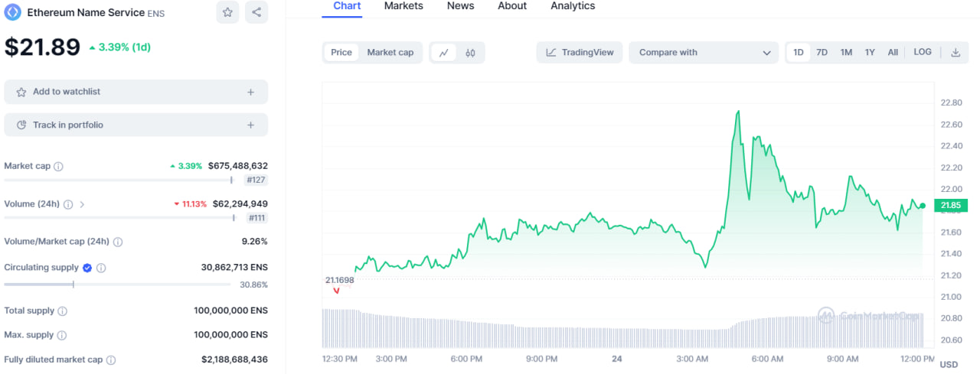The height and width of the screenshot is (374, 980).
Task: Open Volume/Market cap (24h) info icon
Action: (x=118, y=242)
